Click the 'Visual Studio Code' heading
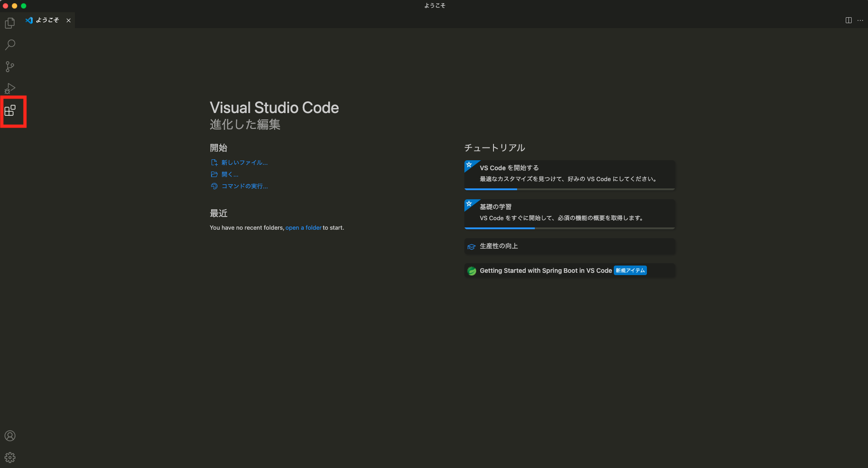 tap(274, 108)
